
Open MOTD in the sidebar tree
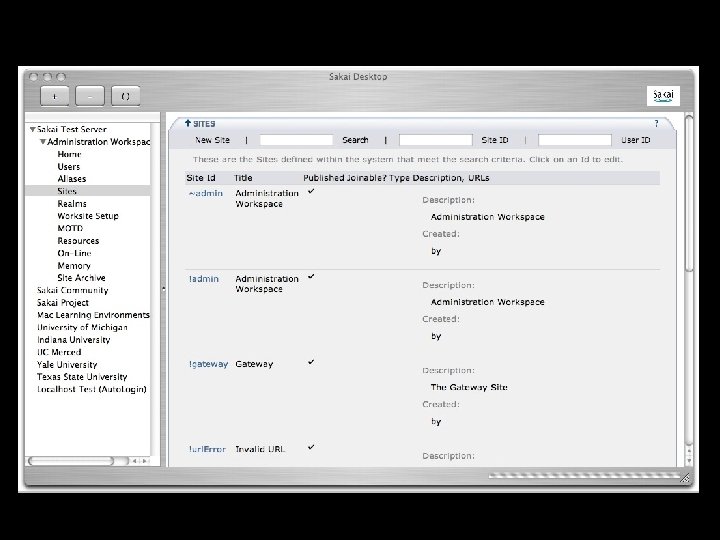(70, 228)
